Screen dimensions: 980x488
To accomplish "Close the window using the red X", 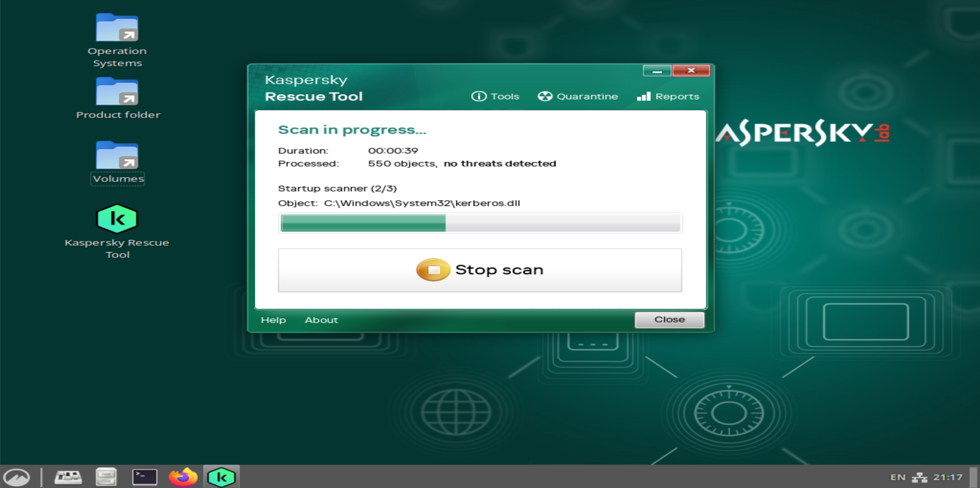I will (x=691, y=71).
